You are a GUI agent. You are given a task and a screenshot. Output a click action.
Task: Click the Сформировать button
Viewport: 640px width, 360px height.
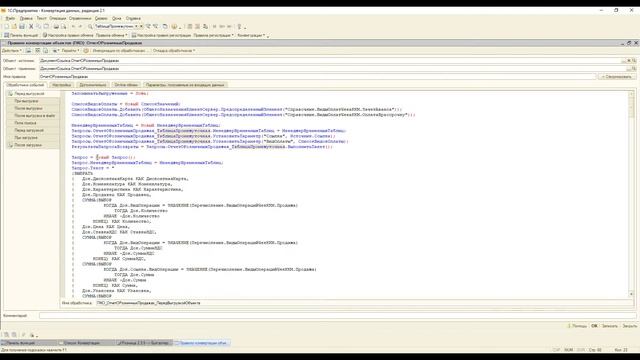pos(617,77)
